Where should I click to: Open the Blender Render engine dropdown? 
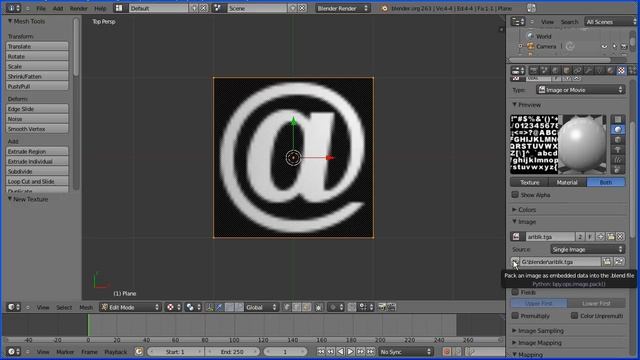[343, 8]
